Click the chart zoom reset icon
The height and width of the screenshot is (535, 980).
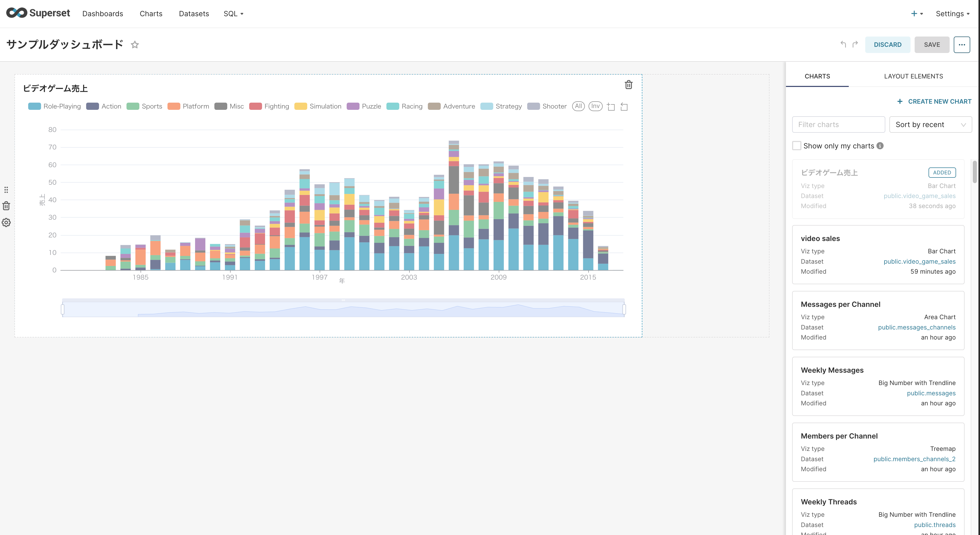pos(624,106)
